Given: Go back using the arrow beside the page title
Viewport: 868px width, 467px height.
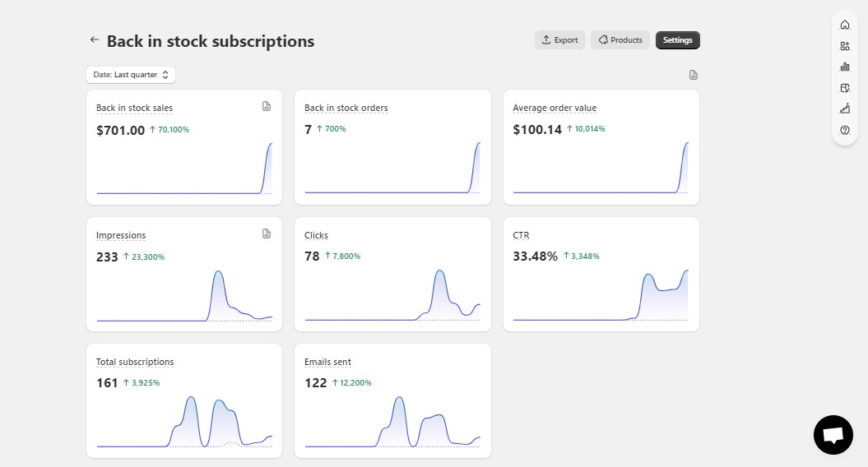Looking at the screenshot, I should [x=94, y=39].
